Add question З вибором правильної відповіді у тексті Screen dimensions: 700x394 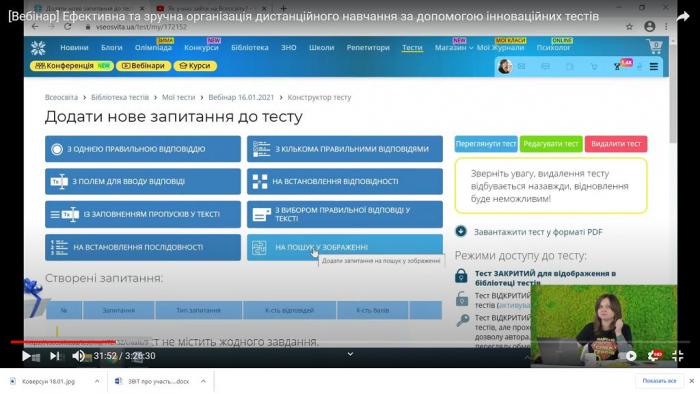(345, 214)
